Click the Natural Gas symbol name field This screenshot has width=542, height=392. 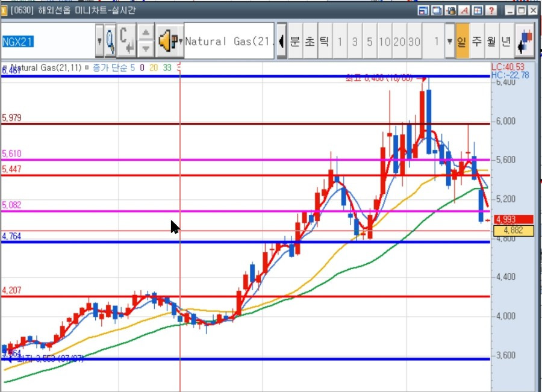(229, 41)
